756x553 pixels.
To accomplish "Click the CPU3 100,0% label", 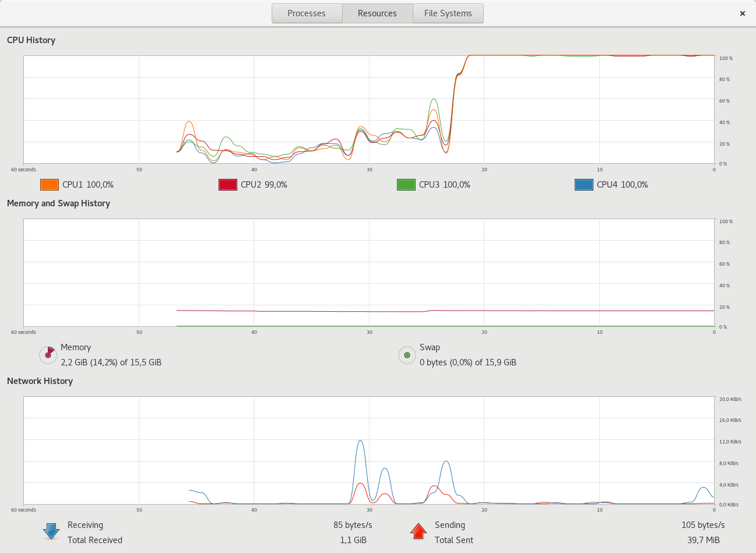I will click(445, 185).
